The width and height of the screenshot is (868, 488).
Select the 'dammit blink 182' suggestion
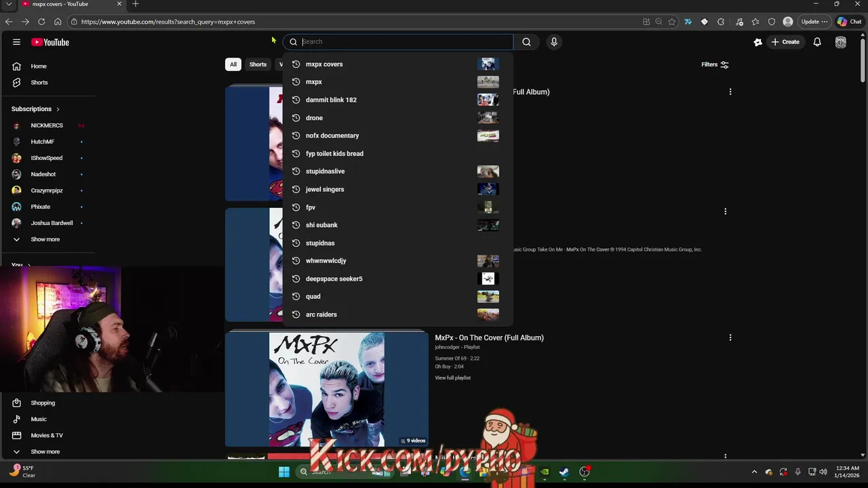pyautogui.click(x=398, y=100)
